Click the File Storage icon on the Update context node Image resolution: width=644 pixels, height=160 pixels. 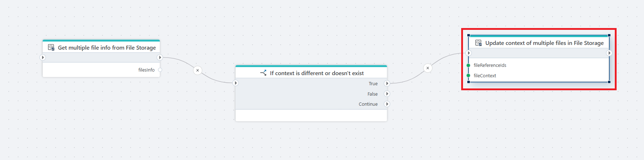(x=478, y=43)
